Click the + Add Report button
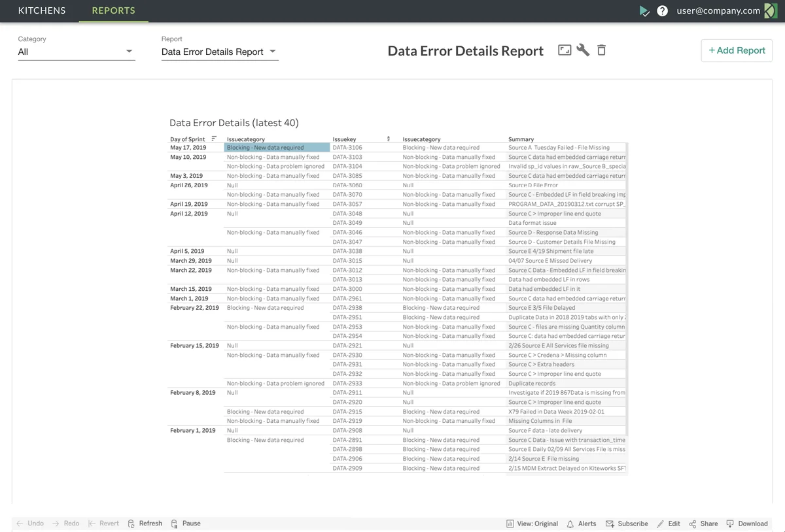 click(737, 50)
